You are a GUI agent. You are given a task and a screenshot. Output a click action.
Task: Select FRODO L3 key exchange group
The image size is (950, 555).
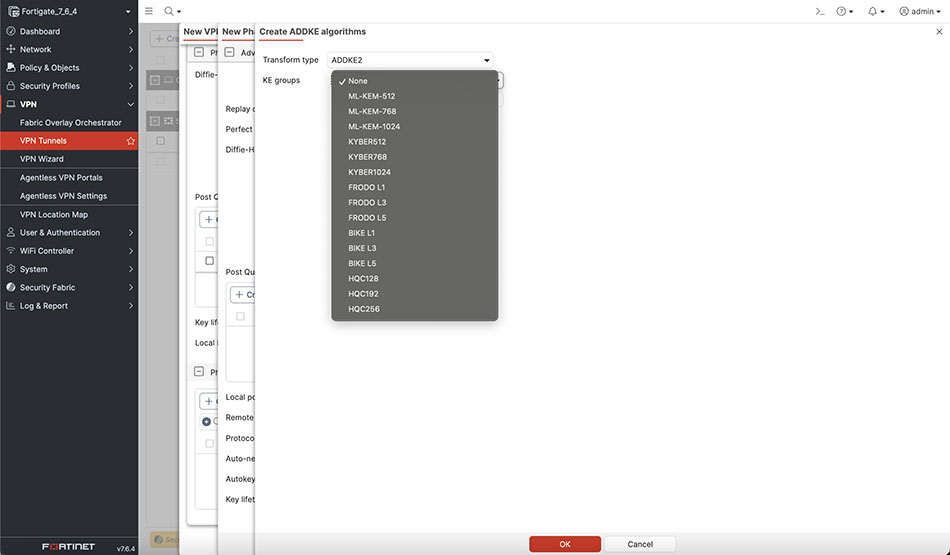pos(367,202)
